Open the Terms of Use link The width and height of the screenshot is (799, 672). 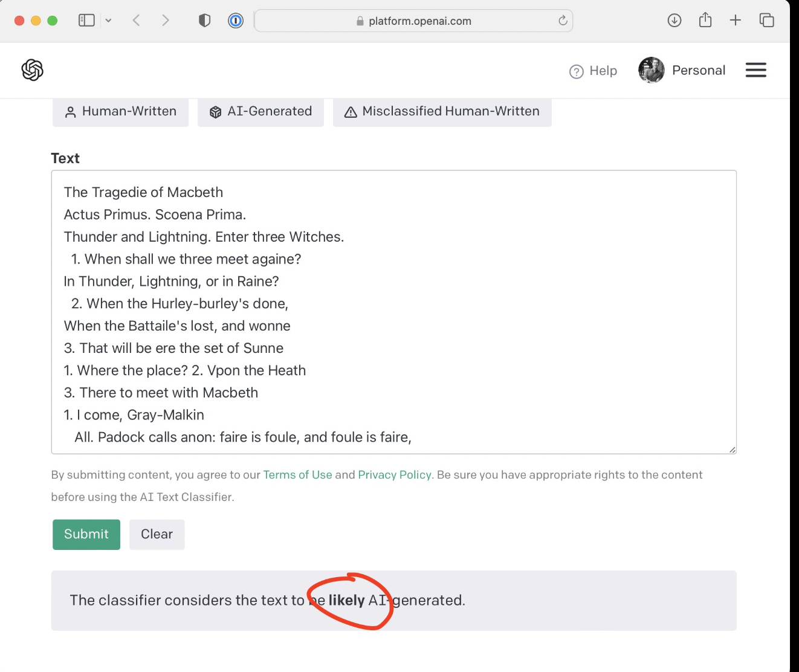pyautogui.click(x=297, y=474)
